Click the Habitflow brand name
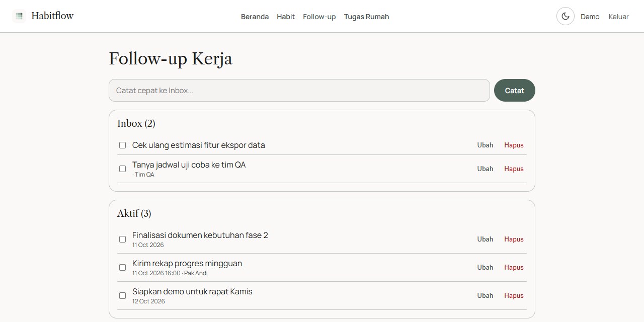 point(52,16)
